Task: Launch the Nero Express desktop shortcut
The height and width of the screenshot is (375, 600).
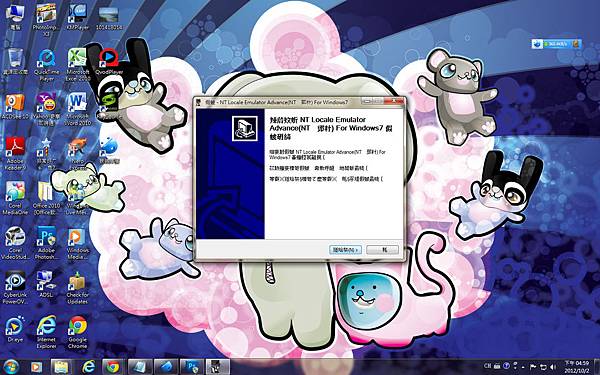Action: 77,154
